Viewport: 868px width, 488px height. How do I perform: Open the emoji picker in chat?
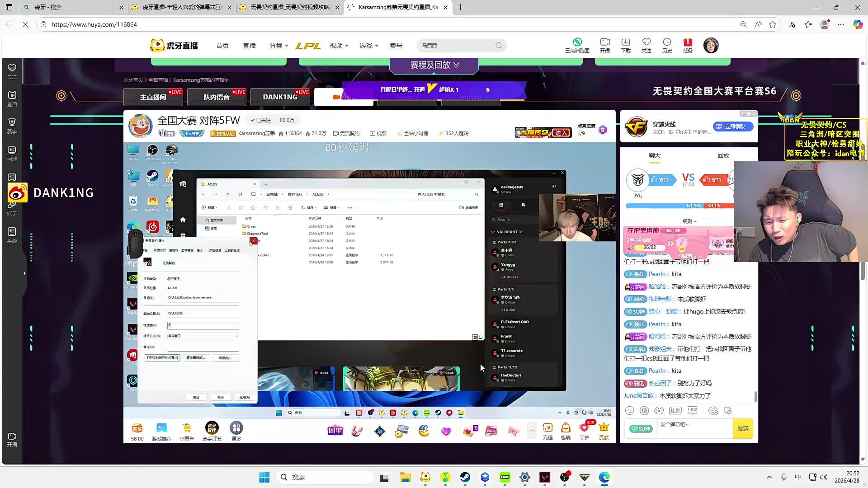coord(629,410)
